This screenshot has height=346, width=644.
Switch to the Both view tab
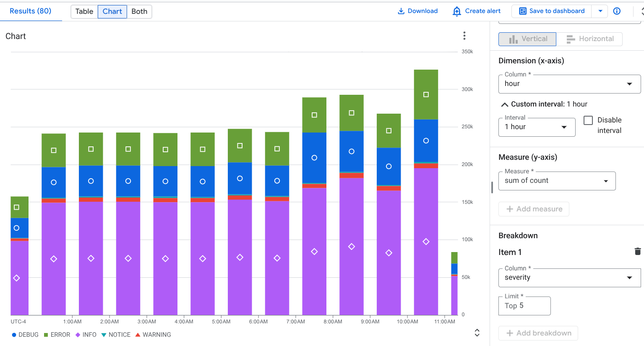pyautogui.click(x=139, y=11)
